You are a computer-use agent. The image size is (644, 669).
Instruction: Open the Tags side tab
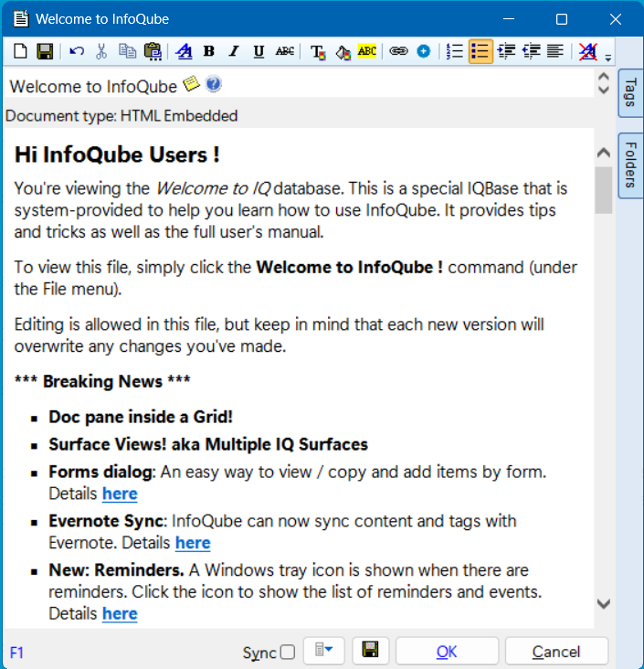point(630,92)
